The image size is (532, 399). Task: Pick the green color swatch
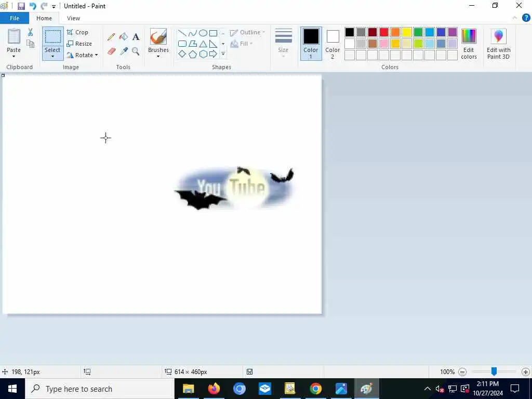pos(418,32)
